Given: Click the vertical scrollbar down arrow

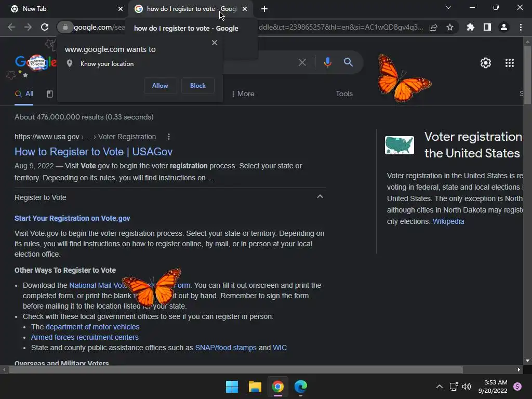Looking at the screenshot, I should tap(527, 361).
